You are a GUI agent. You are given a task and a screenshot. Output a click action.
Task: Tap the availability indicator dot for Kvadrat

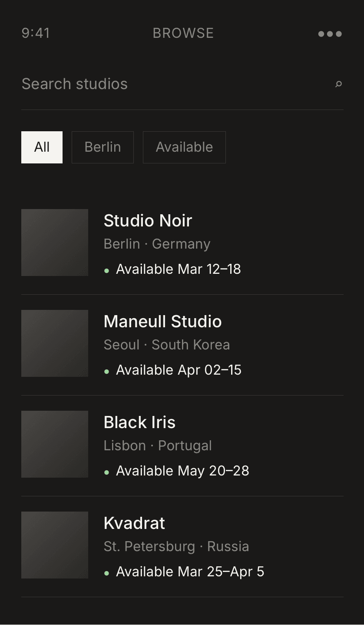[107, 572]
